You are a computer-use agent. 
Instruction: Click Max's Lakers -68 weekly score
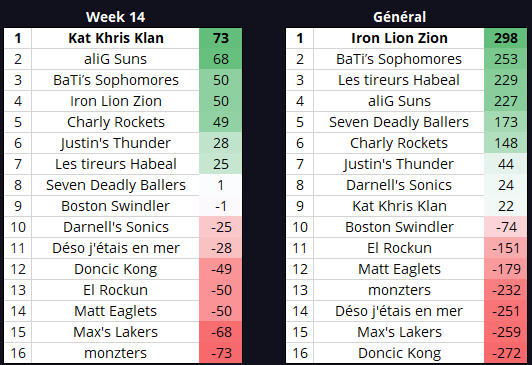tap(221, 332)
